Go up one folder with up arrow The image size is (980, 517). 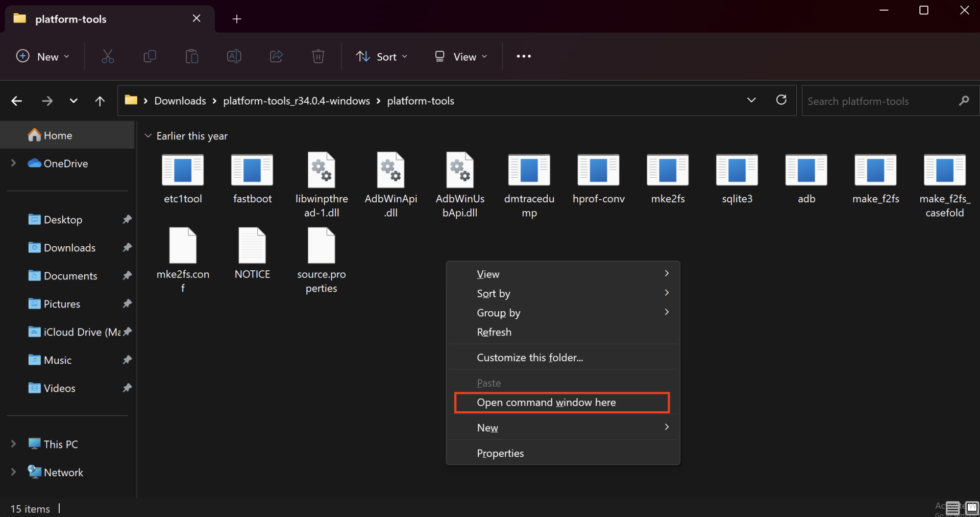pos(100,101)
